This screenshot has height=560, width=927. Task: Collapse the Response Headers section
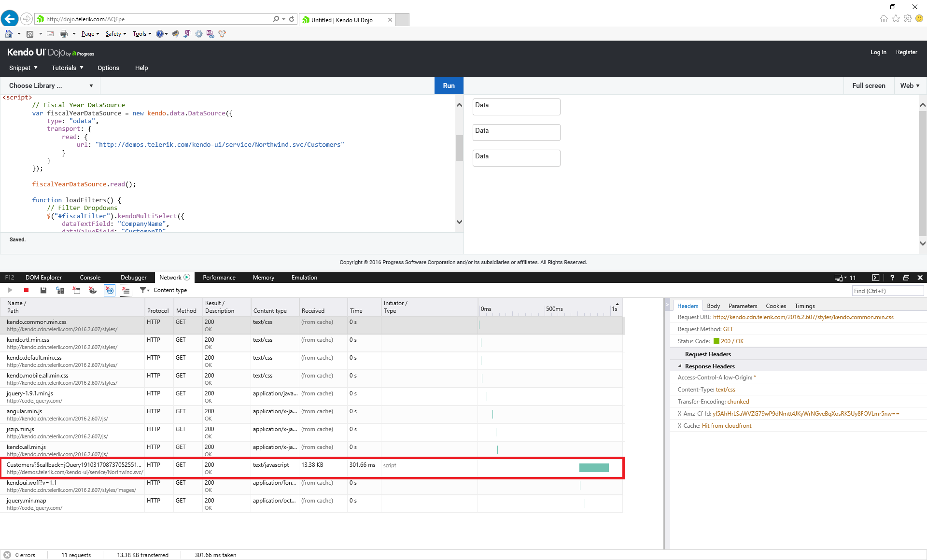point(680,366)
